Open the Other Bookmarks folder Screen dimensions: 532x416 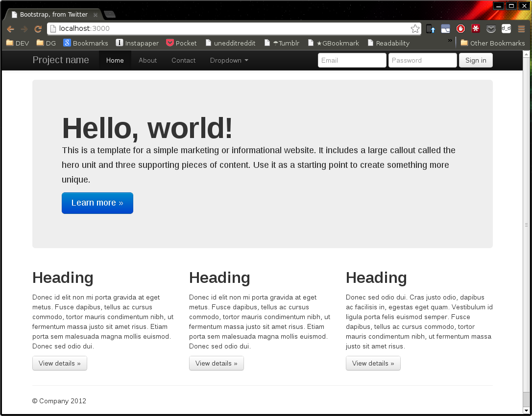pos(492,43)
